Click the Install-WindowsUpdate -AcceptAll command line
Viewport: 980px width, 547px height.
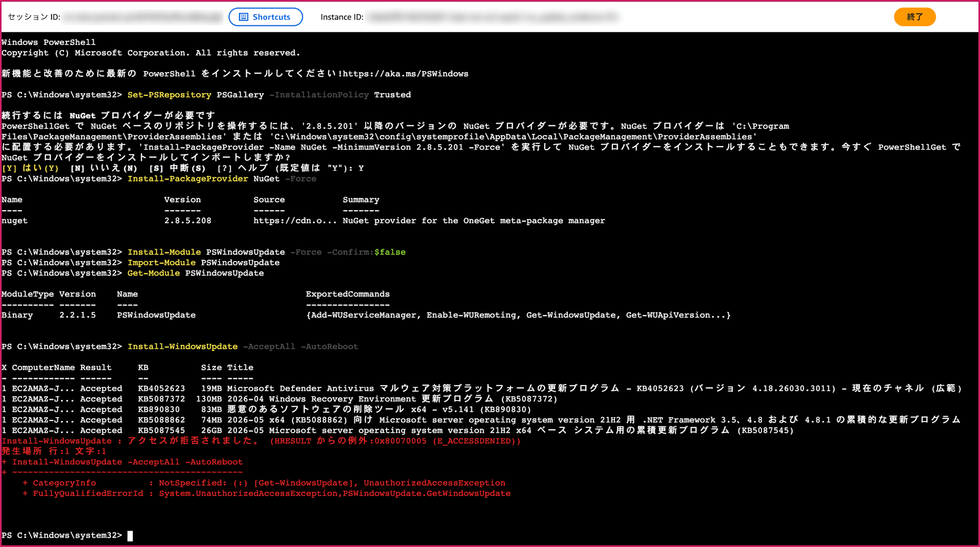[243, 347]
